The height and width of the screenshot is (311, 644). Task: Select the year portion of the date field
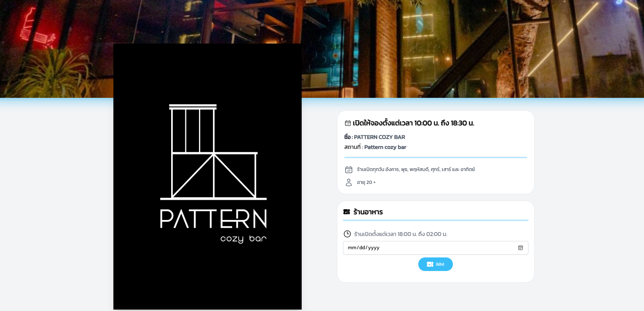coord(374,248)
